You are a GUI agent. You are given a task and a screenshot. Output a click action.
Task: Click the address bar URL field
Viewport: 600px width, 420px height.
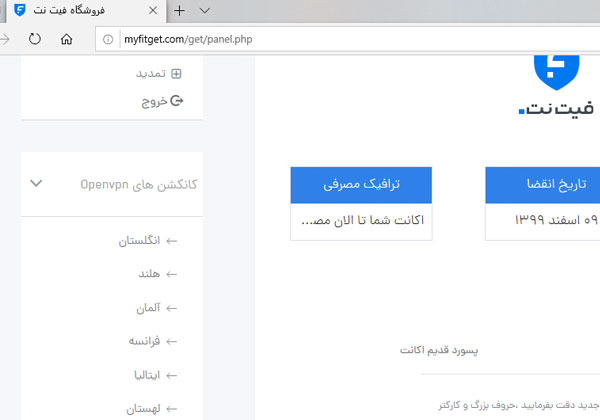300,39
